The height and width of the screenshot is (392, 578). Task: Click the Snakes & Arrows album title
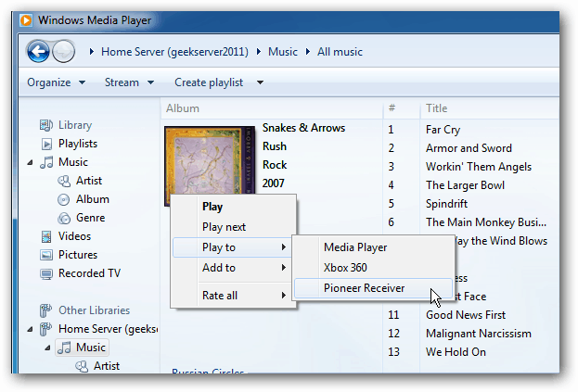303,128
